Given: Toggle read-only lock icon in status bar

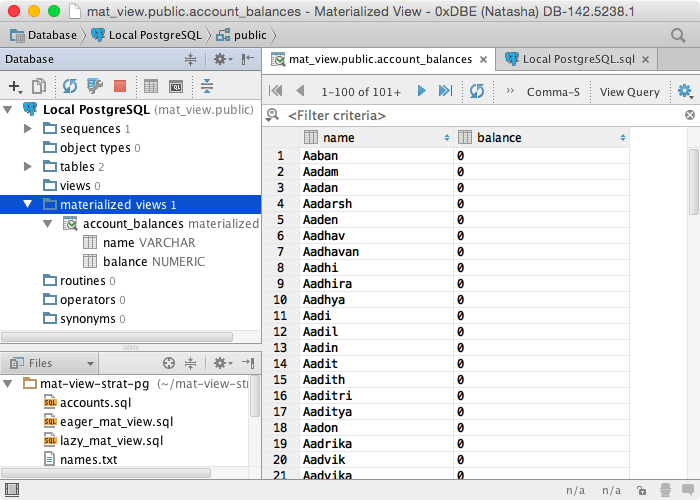Looking at the screenshot, I should (641, 490).
